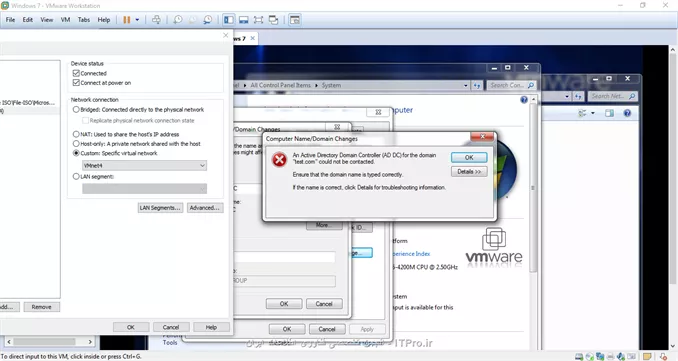The image size is (678, 361).
Task: Click OK in the domain error dialog
Action: point(469,157)
